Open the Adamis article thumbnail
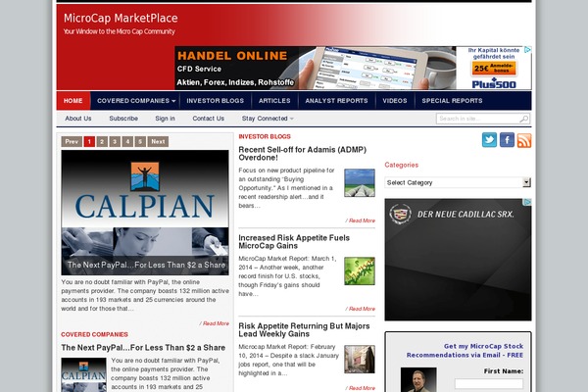This screenshot has height=392, width=588. [360, 182]
